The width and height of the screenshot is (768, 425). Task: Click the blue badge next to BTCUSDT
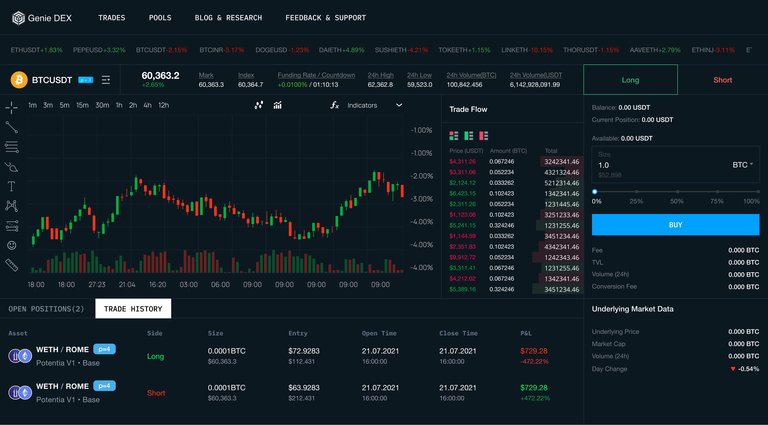coord(86,80)
